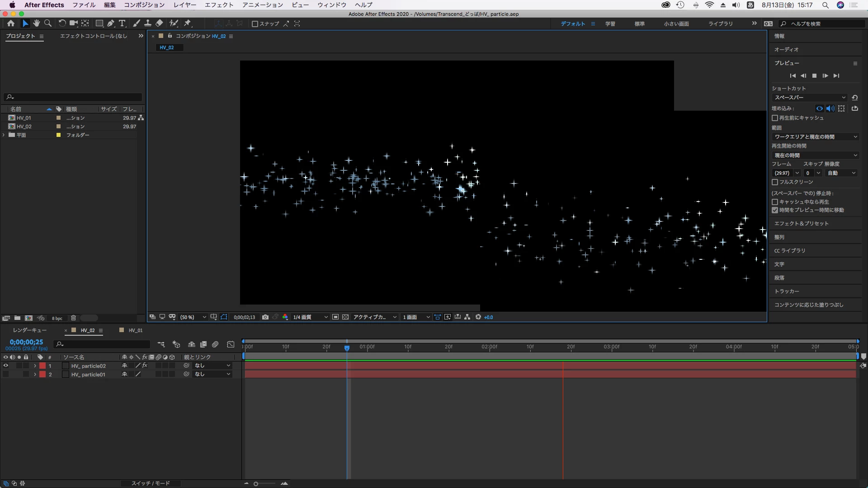
Task: Hide HV_particle02 layer with eye toggle
Action: [x=6, y=366]
